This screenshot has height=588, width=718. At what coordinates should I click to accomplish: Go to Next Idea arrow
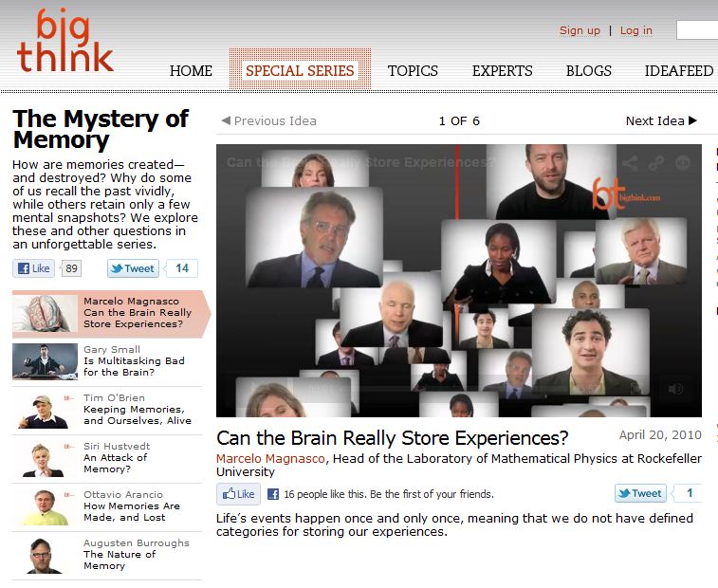(661, 120)
